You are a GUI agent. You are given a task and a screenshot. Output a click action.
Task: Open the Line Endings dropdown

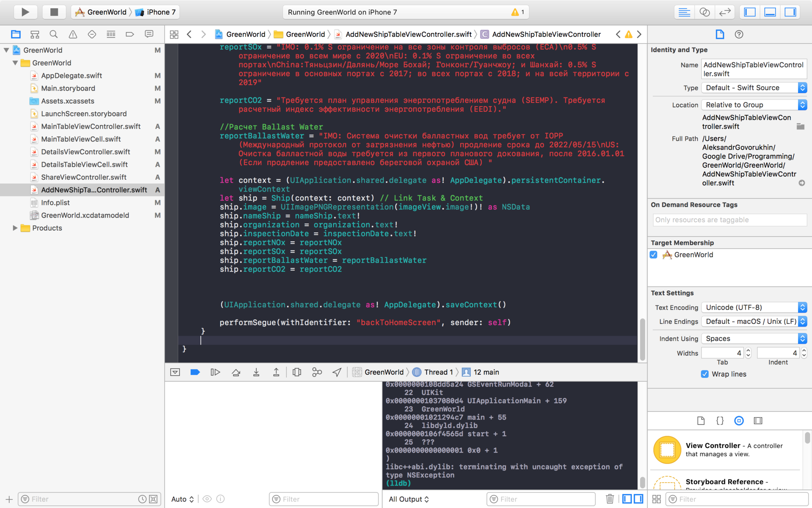754,321
